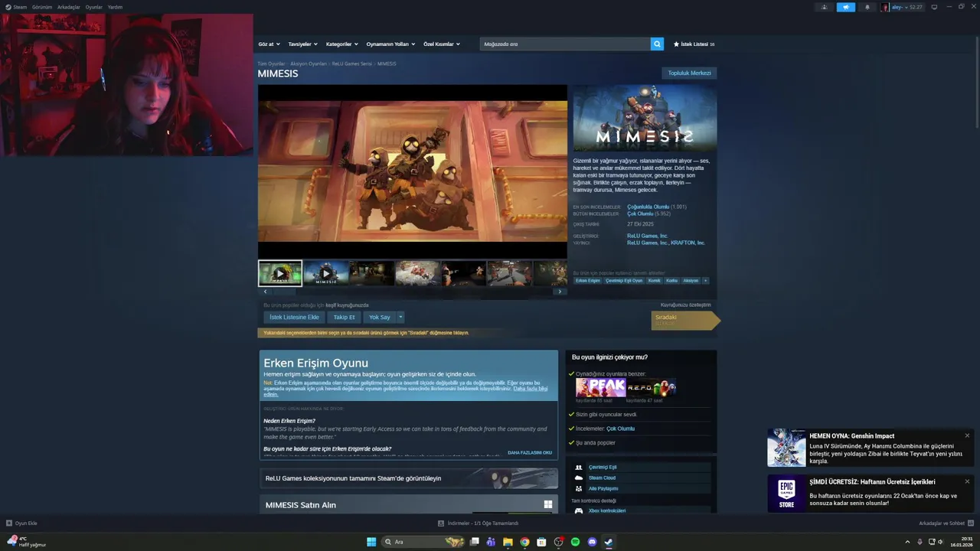Screen dimensions: 980x551
Task: Click the Xbox kontrolcüleri gamepad icon
Action: (x=579, y=510)
